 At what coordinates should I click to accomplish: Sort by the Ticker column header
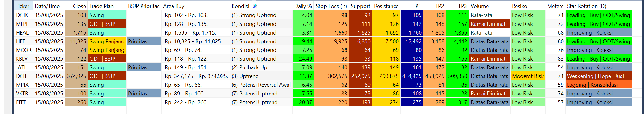[x=23, y=6]
